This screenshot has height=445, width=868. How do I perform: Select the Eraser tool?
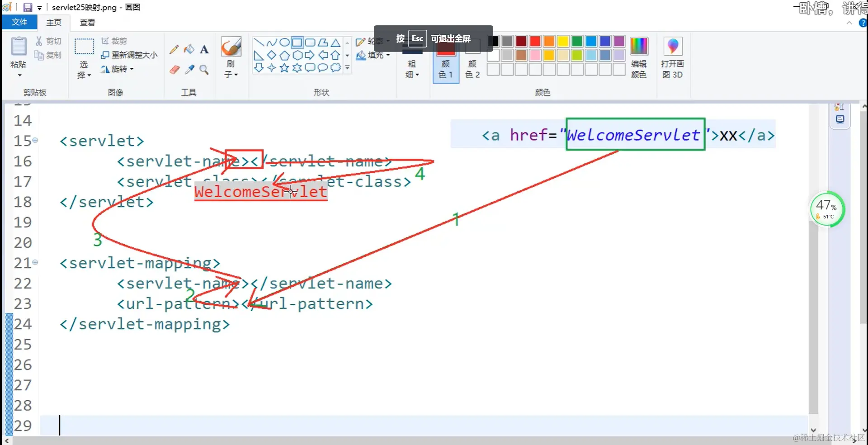pos(174,70)
